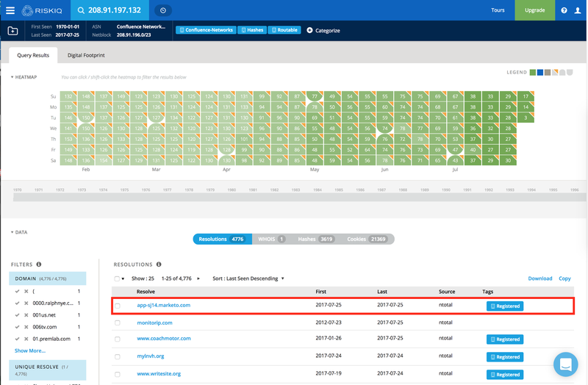Select the Hashes 3619 data tab

pos(315,240)
